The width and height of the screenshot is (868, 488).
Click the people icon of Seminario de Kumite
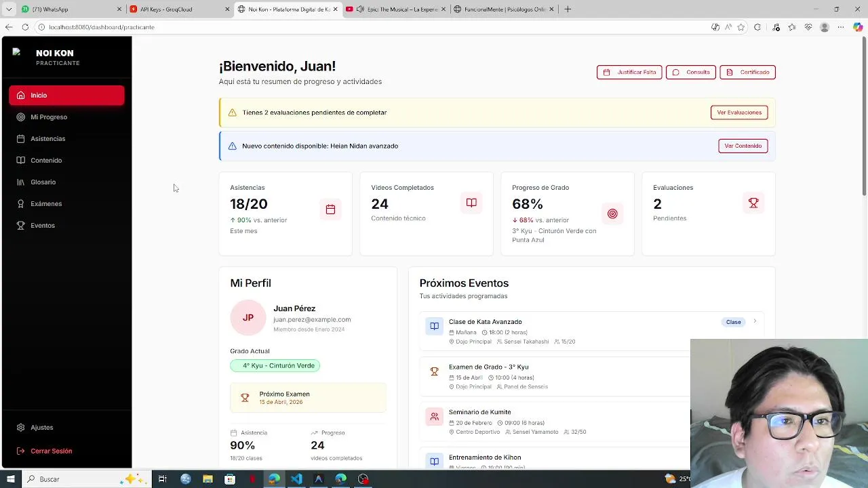point(434,416)
